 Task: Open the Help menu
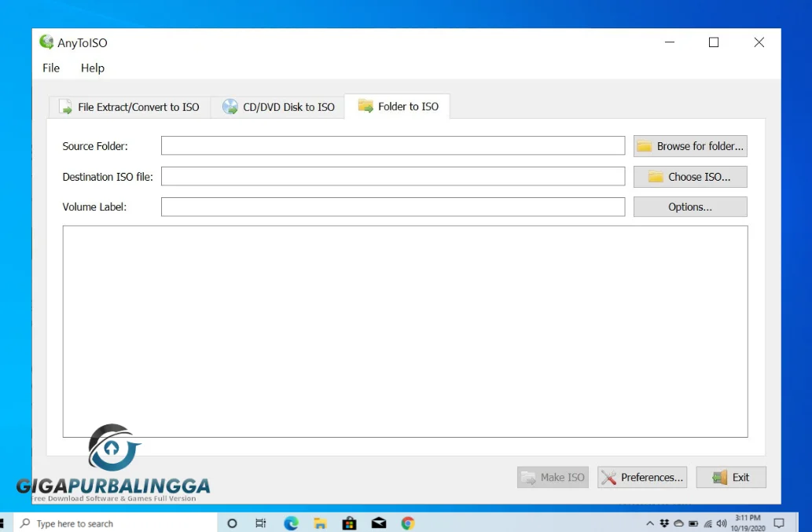[x=92, y=68]
